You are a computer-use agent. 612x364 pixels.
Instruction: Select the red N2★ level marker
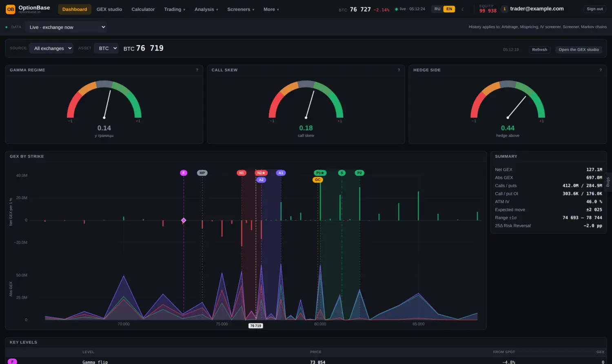261,173
